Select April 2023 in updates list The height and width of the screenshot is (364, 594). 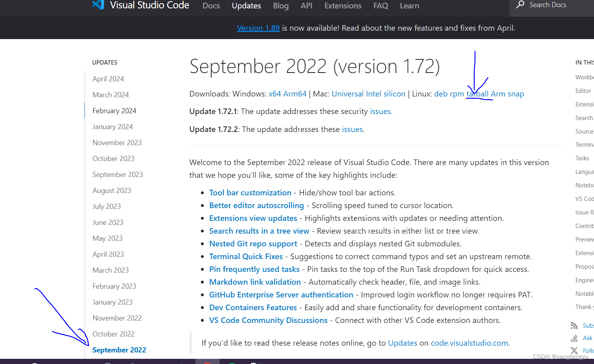(x=108, y=254)
